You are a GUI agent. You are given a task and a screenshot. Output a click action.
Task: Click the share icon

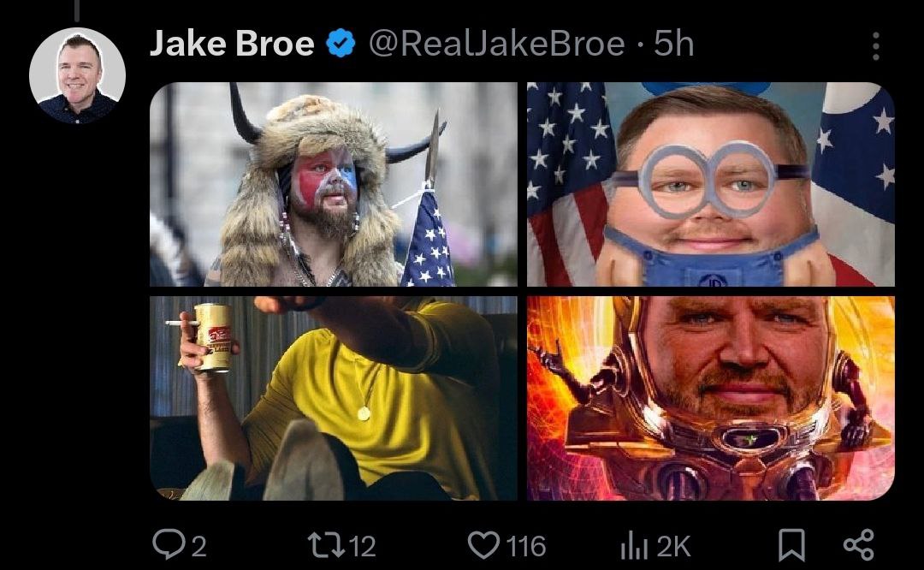click(858, 544)
